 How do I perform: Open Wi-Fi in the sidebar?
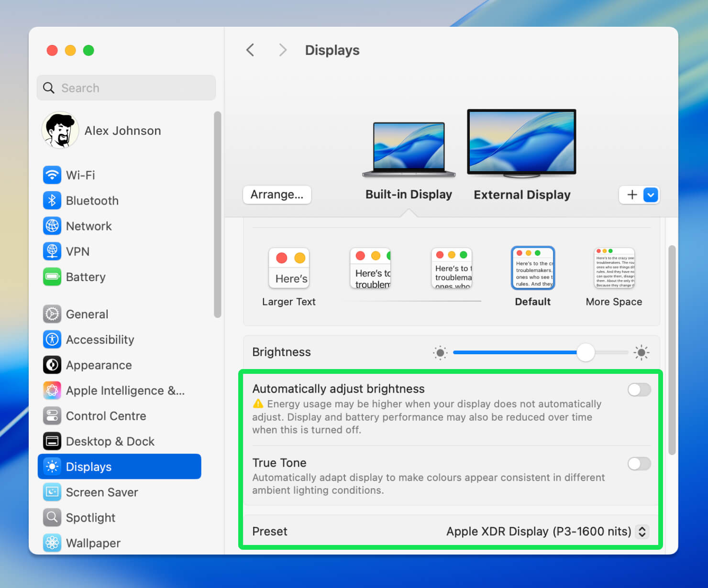tap(119, 175)
